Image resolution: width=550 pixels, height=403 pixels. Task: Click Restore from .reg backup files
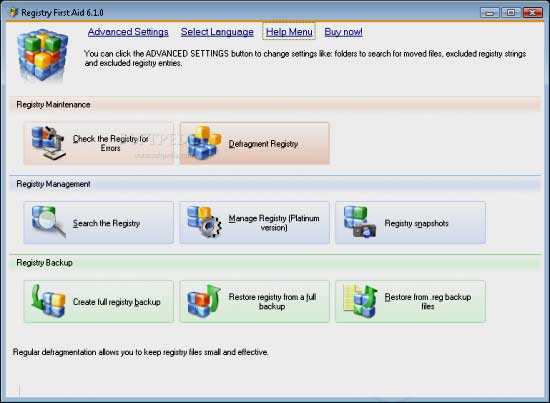coord(410,301)
